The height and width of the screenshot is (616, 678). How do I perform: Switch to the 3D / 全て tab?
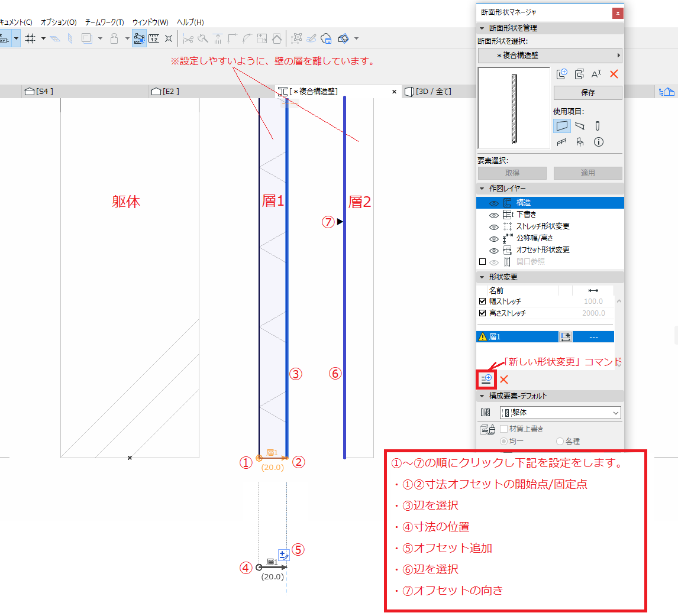click(430, 92)
